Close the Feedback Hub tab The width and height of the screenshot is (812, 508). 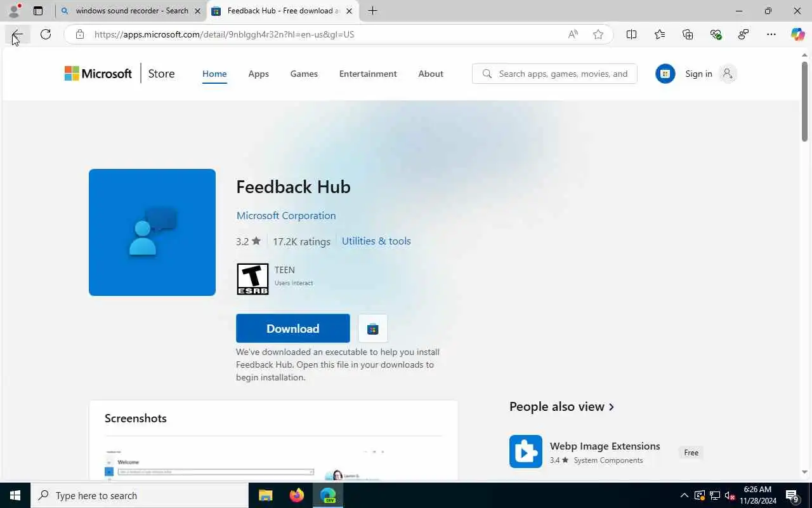349,11
